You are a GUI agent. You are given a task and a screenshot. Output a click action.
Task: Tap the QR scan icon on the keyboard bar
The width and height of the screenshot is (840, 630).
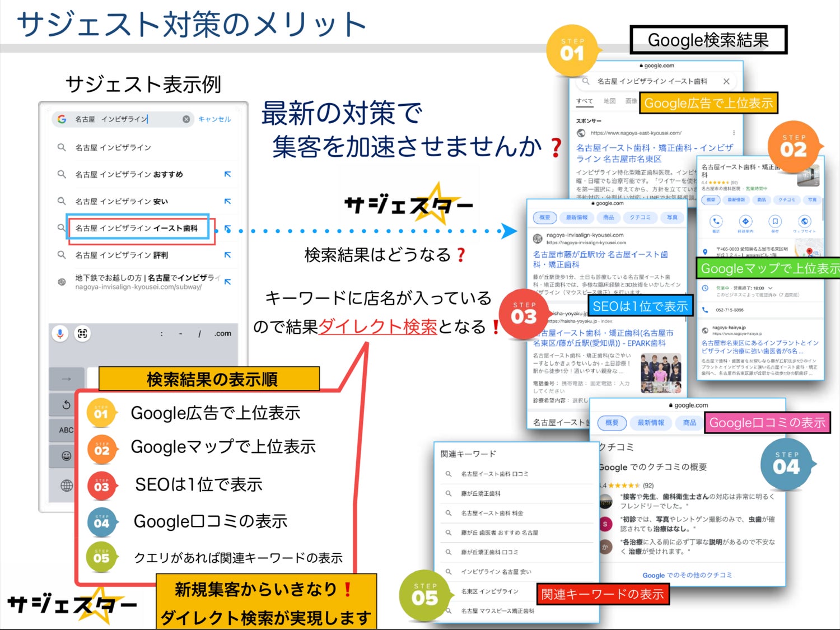click(82, 334)
